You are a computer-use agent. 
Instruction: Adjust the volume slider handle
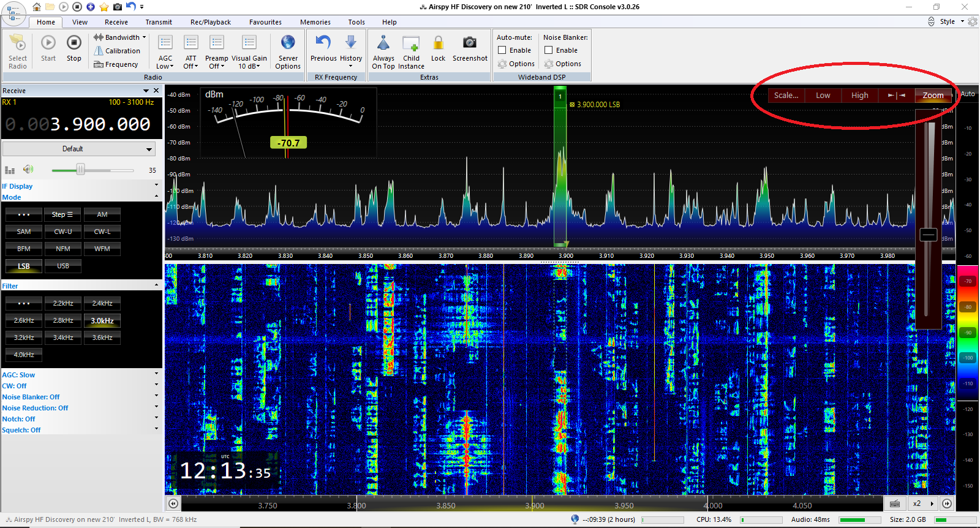point(80,170)
